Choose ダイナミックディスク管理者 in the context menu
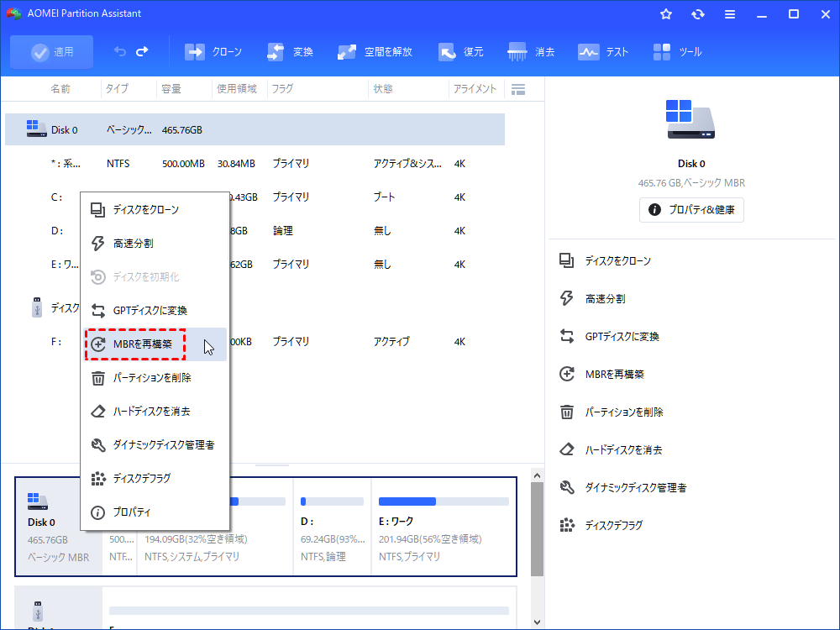The width and height of the screenshot is (840, 630). pos(155,444)
